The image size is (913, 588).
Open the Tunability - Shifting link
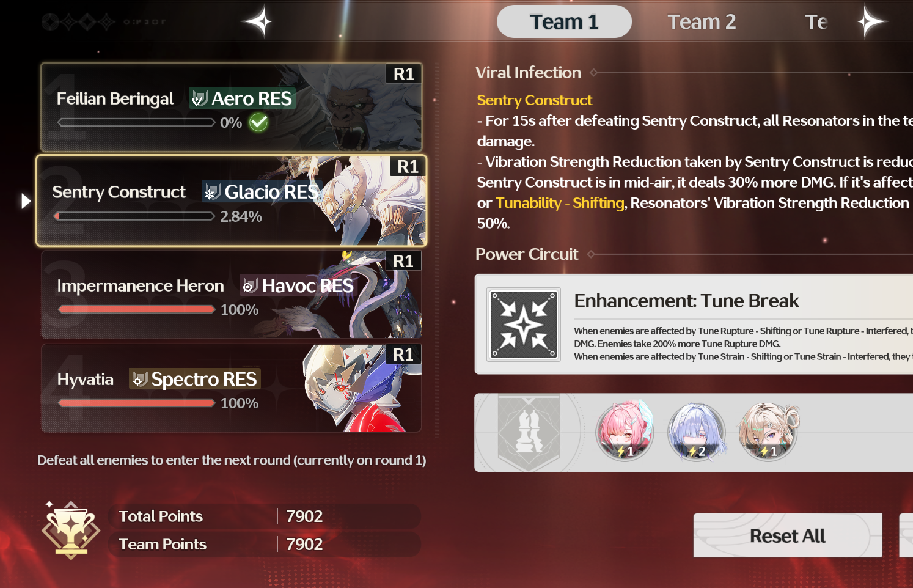click(x=560, y=203)
